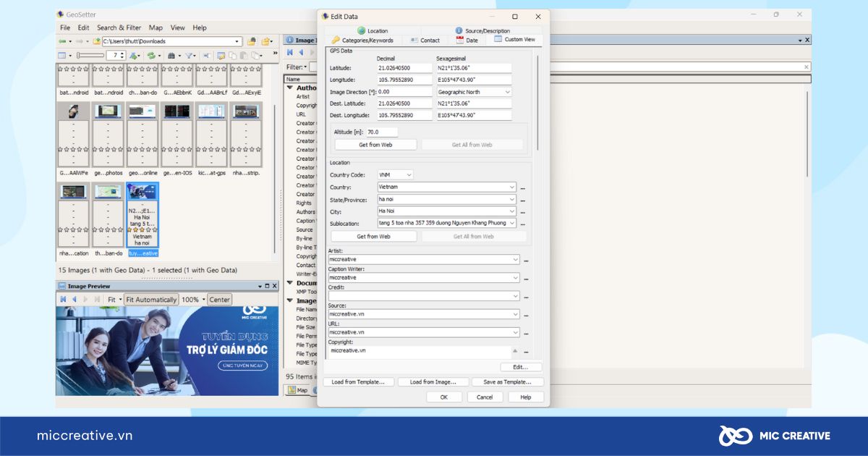Click the Altitude [m] input field
868x456 pixels.
382,132
